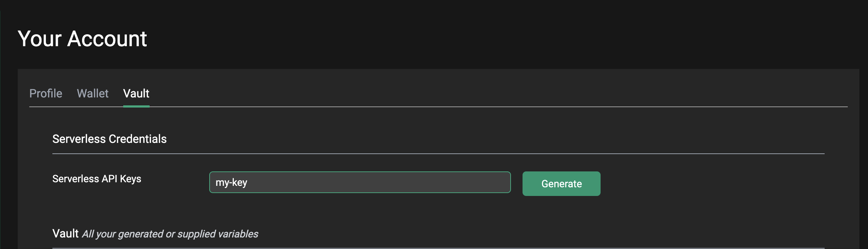Switch to the Profile tab
Image resolution: width=868 pixels, height=249 pixels.
pos(46,93)
